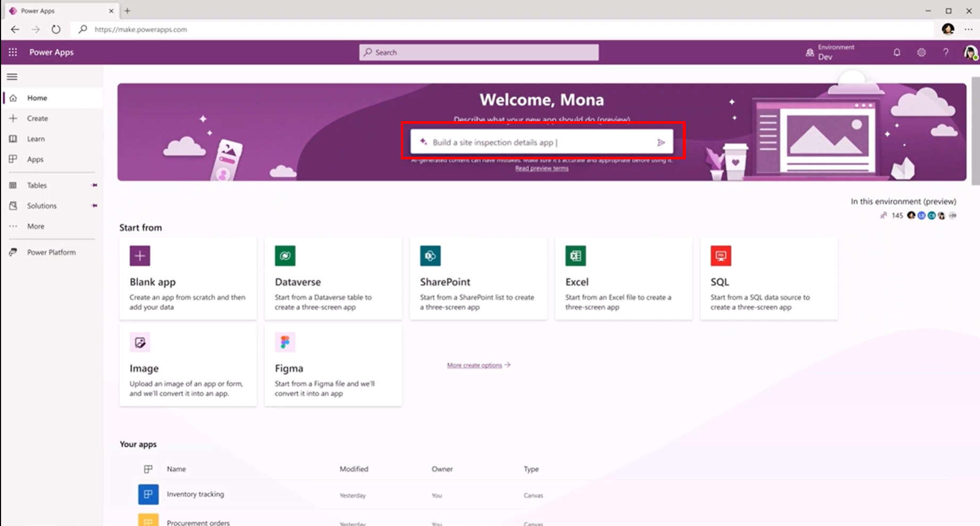The image size is (980, 526).
Task: Click the Solutions icon in sidebar
Action: click(x=13, y=206)
